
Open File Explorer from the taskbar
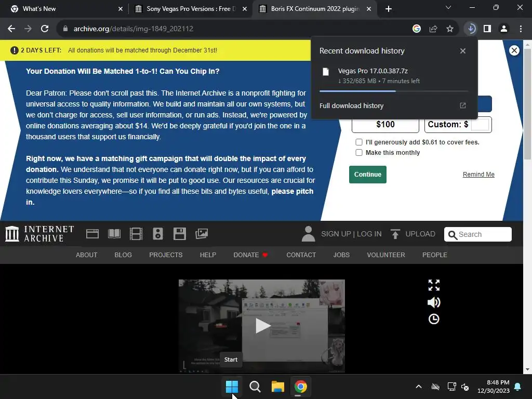(x=277, y=387)
